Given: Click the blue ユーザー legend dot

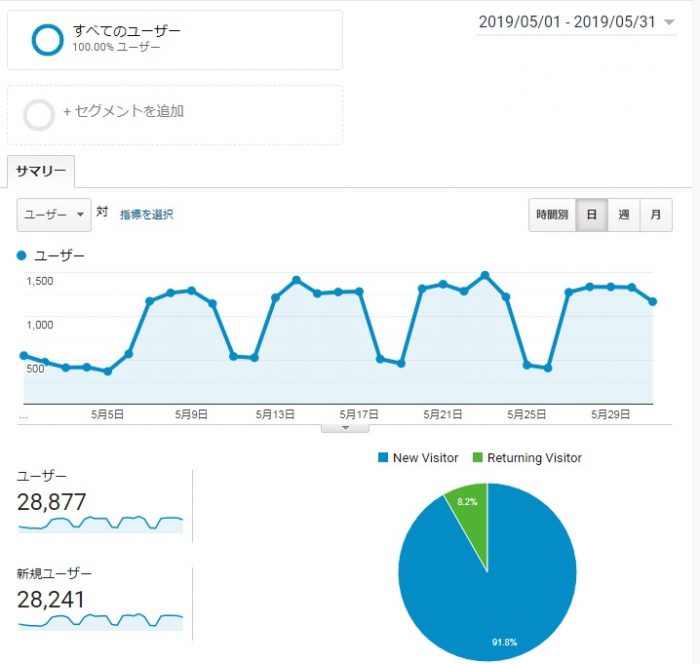Looking at the screenshot, I should [x=22, y=256].
